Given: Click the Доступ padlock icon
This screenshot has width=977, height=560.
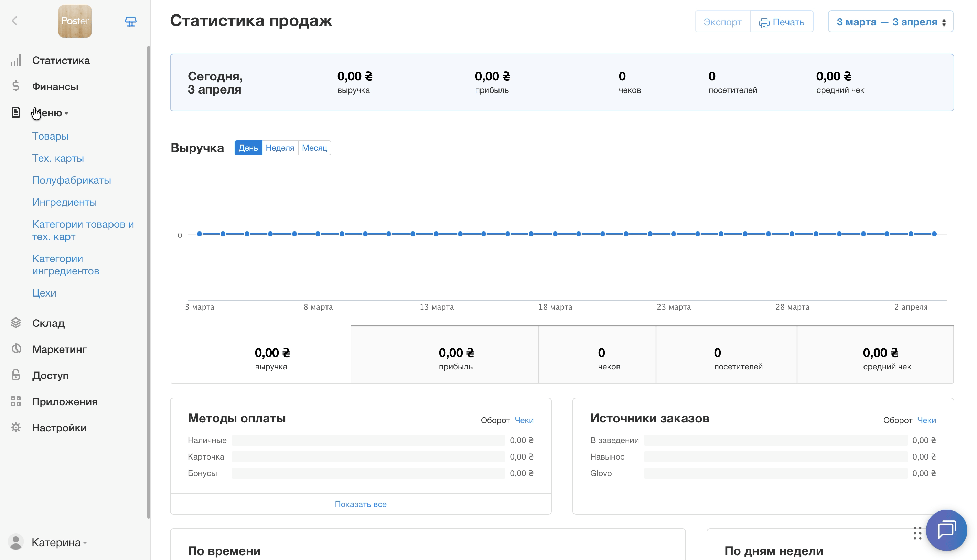Looking at the screenshot, I should tap(16, 375).
